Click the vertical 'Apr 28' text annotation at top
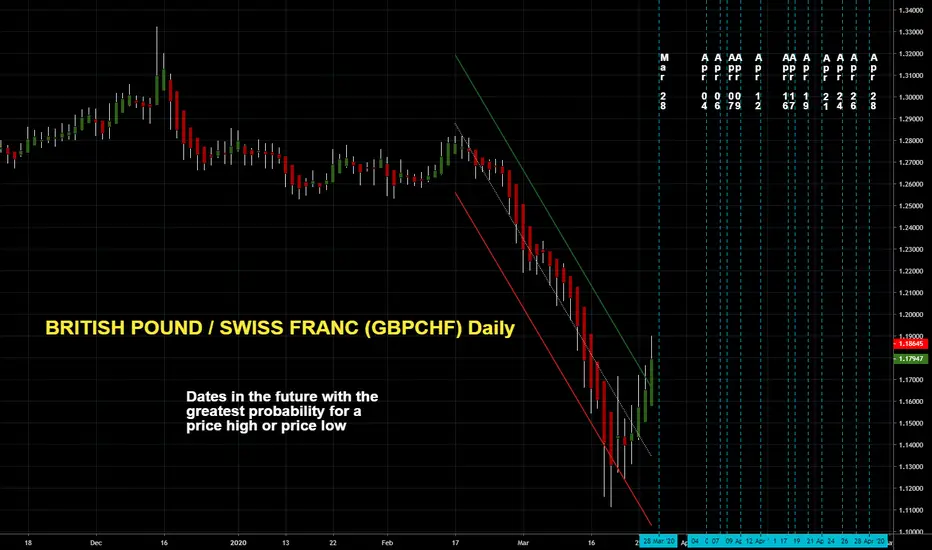The width and height of the screenshot is (932, 550). pyautogui.click(x=873, y=81)
